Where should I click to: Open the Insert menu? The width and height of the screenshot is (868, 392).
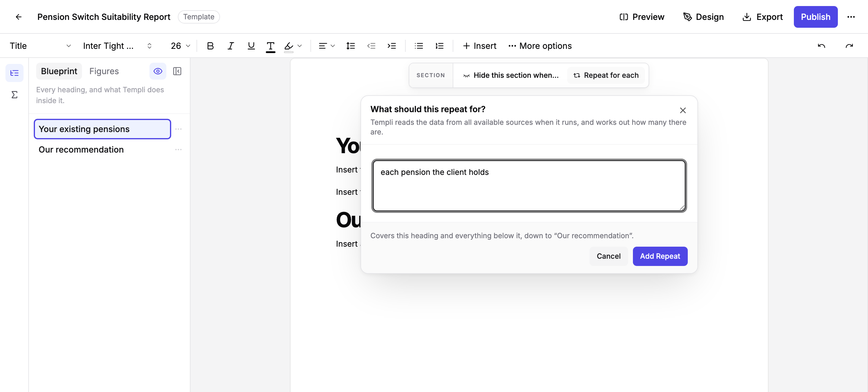(480, 46)
